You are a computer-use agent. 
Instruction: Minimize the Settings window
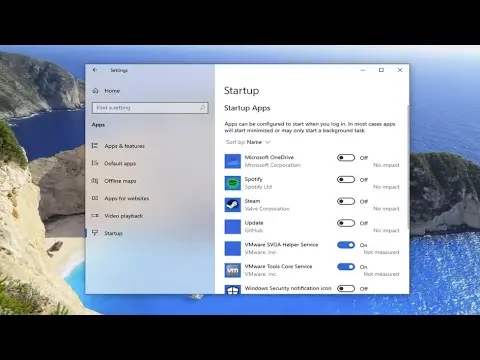click(363, 70)
